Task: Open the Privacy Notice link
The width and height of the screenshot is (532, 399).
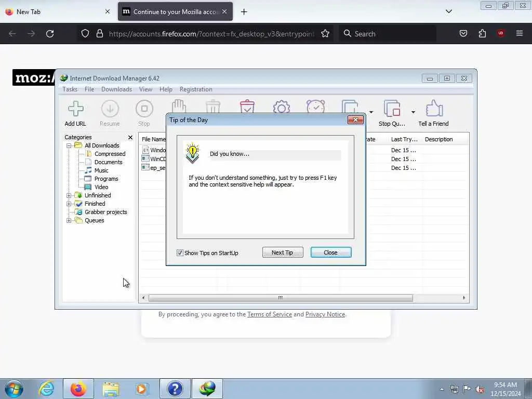Action: tap(325, 314)
